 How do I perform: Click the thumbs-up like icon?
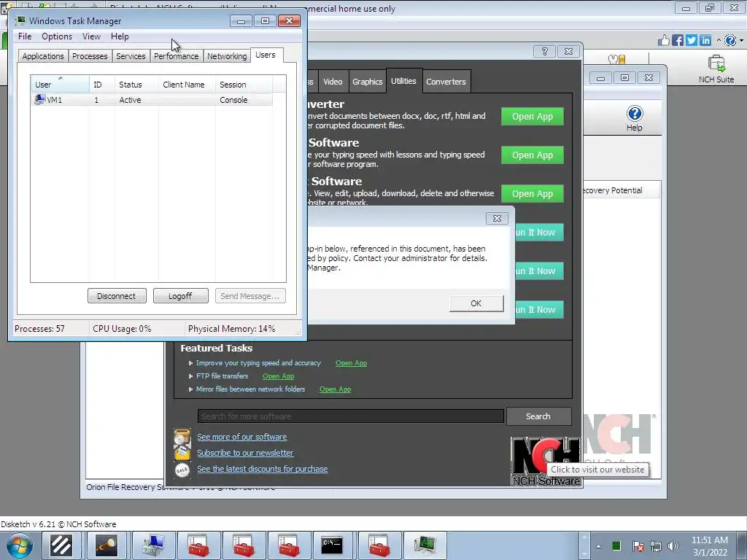[x=664, y=41]
